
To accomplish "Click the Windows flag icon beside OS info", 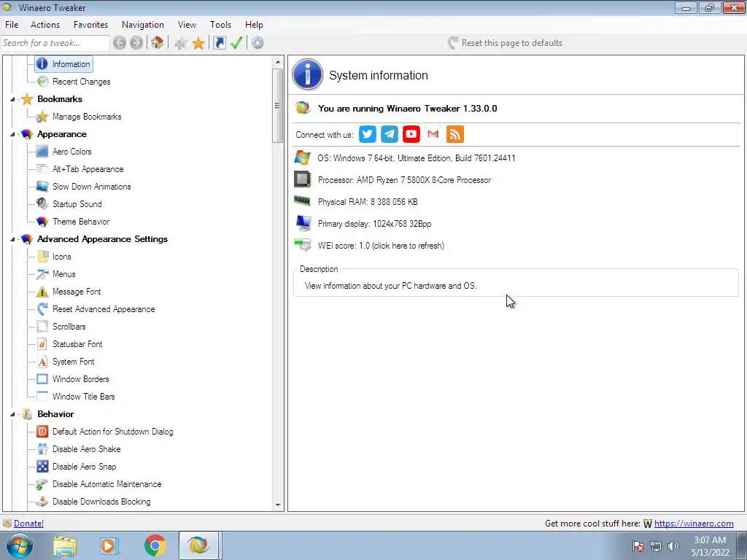I will pyautogui.click(x=302, y=157).
